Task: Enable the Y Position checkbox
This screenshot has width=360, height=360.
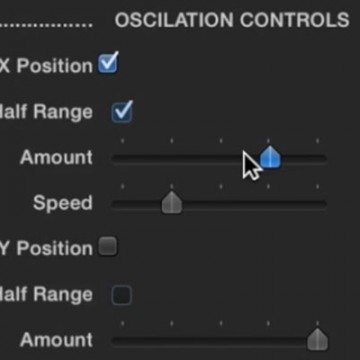Action: click(108, 246)
